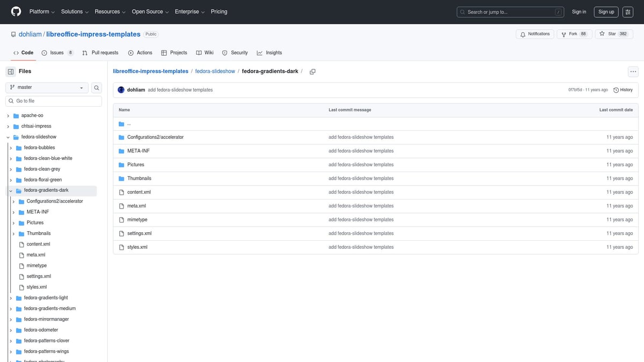Copy the path with the copy icon
Image resolution: width=644 pixels, height=362 pixels.
click(x=312, y=71)
